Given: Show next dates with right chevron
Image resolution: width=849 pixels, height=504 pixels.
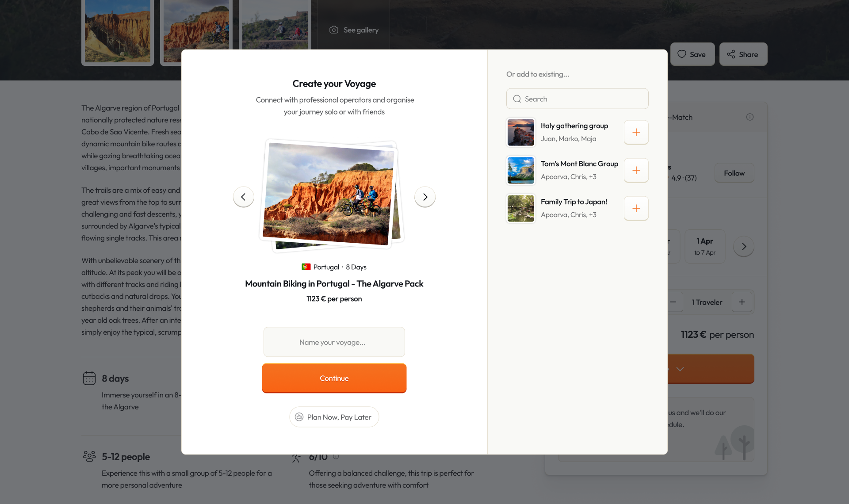Looking at the screenshot, I should point(744,246).
